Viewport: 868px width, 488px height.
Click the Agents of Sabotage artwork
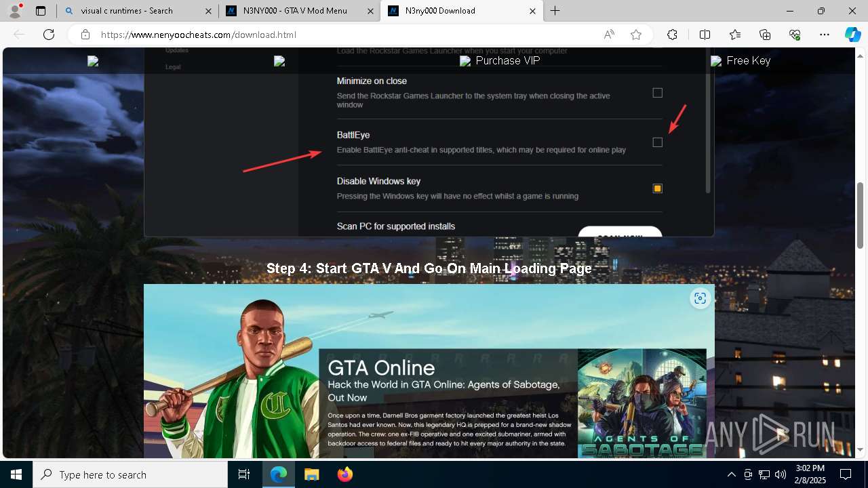pos(642,403)
